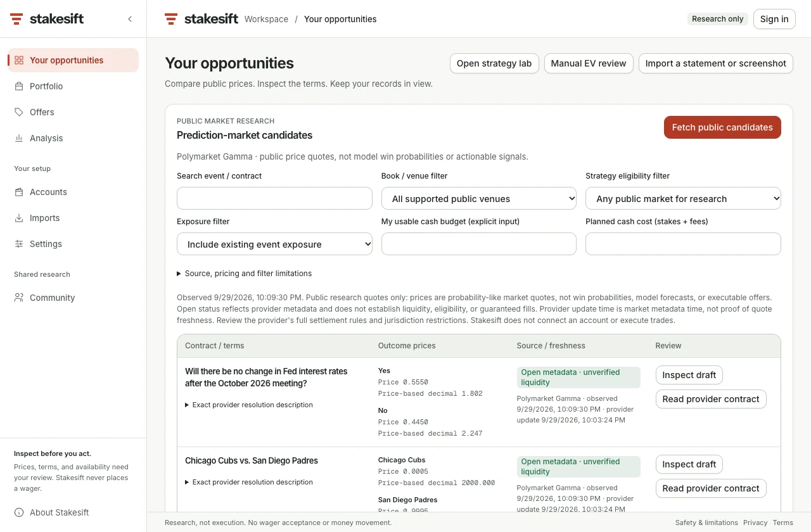The height and width of the screenshot is (532, 811).
Task: Expand resolution description for Cubs vs. Padres
Action: coord(249,482)
